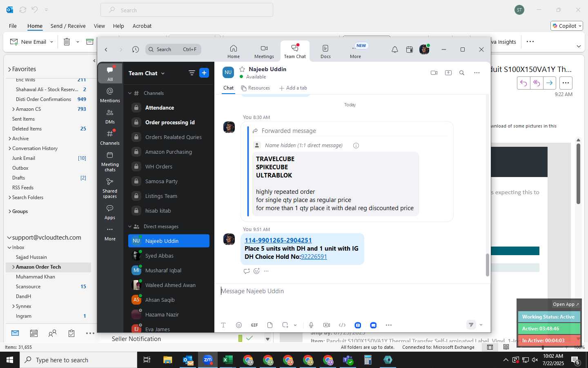Click Zoom search box
The height and width of the screenshot is (368, 588).
pyautogui.click(x=173, y=49)
